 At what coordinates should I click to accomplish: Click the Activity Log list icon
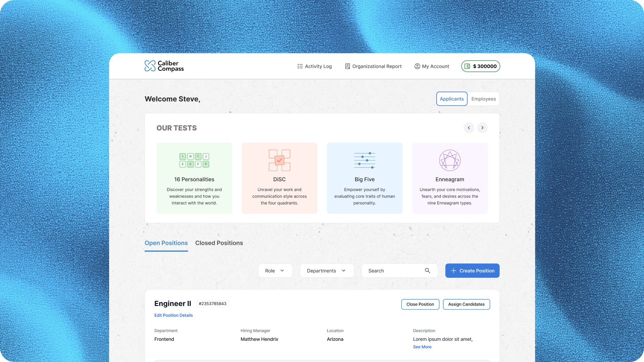[300, 66]
